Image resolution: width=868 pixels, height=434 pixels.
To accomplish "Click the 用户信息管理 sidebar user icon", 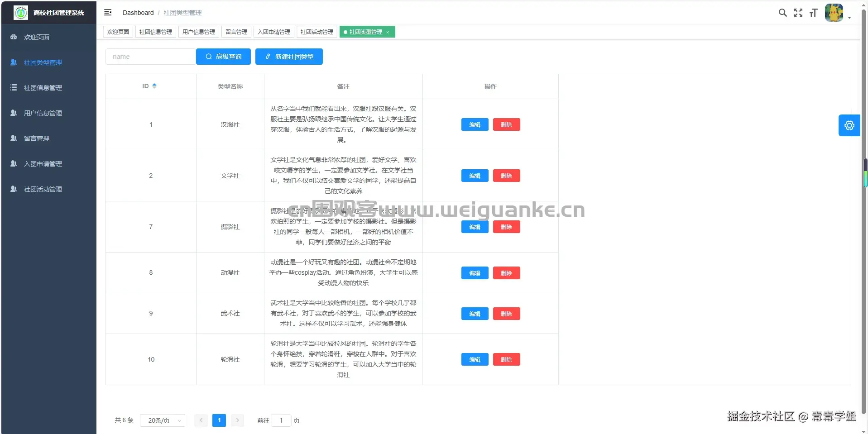I will tap(14, 113).
